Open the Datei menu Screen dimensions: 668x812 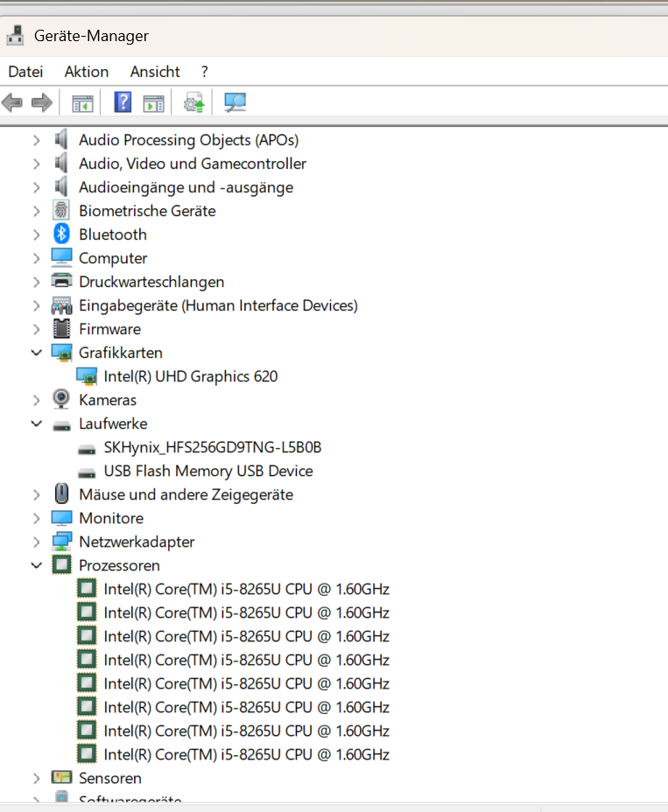pos(26,72)
